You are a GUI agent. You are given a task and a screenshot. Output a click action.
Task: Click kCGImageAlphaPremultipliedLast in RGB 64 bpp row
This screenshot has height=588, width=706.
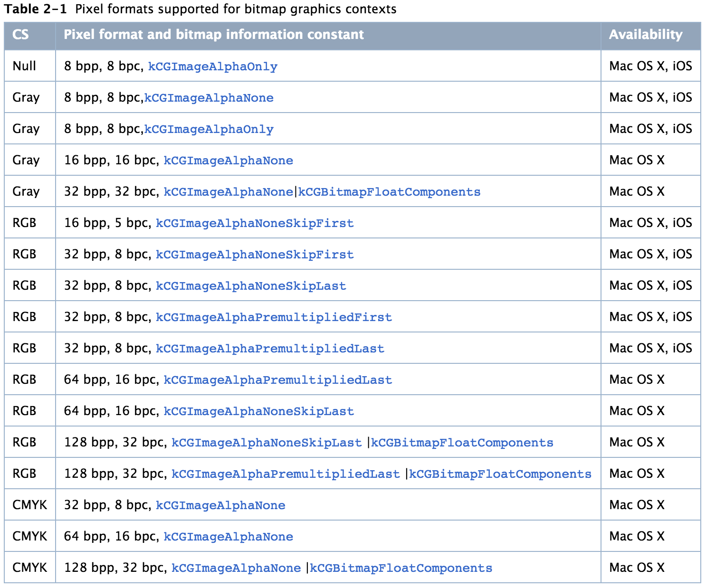(x=278, y=380)
